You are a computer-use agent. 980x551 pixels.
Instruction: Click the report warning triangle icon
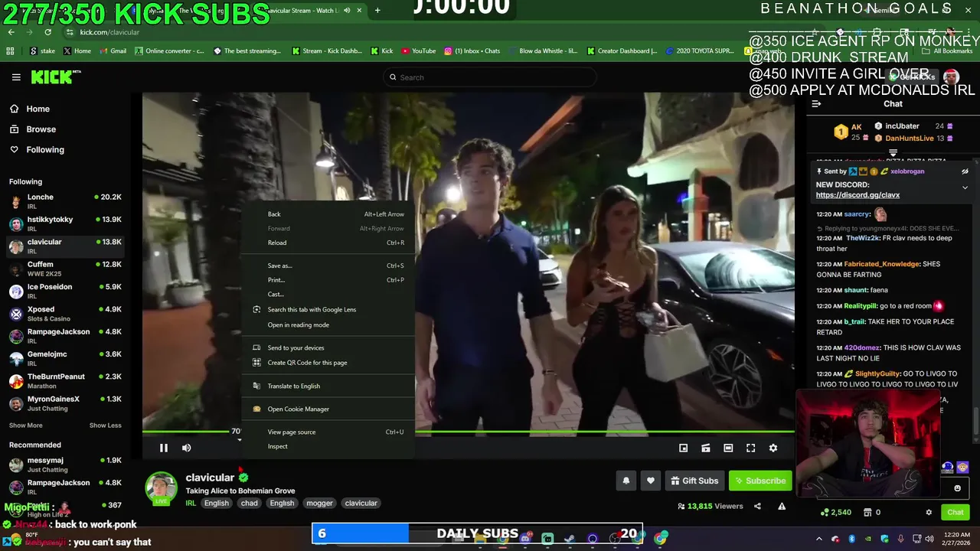pyautogui.click(x=782, y=506)
